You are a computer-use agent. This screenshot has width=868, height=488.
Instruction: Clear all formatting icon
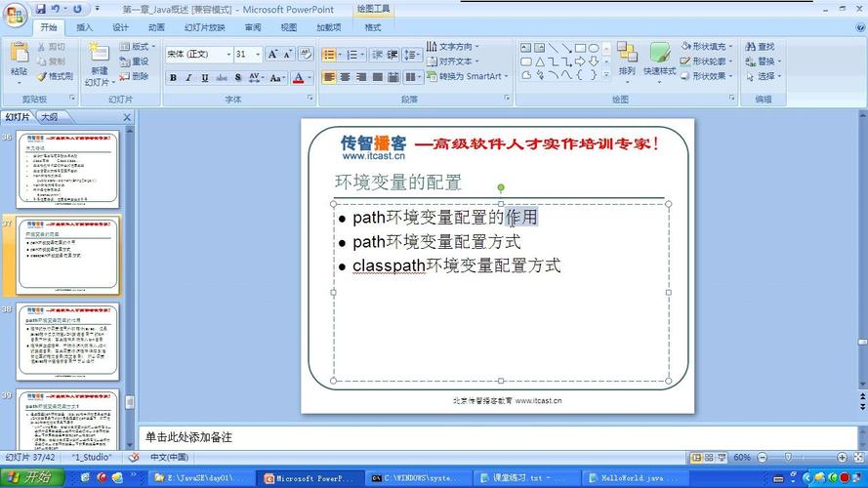coord(305,54)
